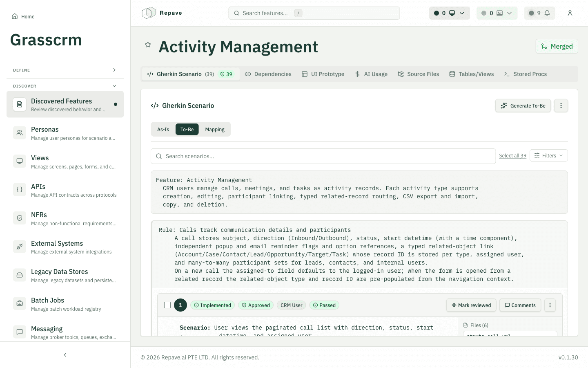This screenshot has height=368, width=588.
Task: Click the Implemented status tag
Action: point(212,305)
